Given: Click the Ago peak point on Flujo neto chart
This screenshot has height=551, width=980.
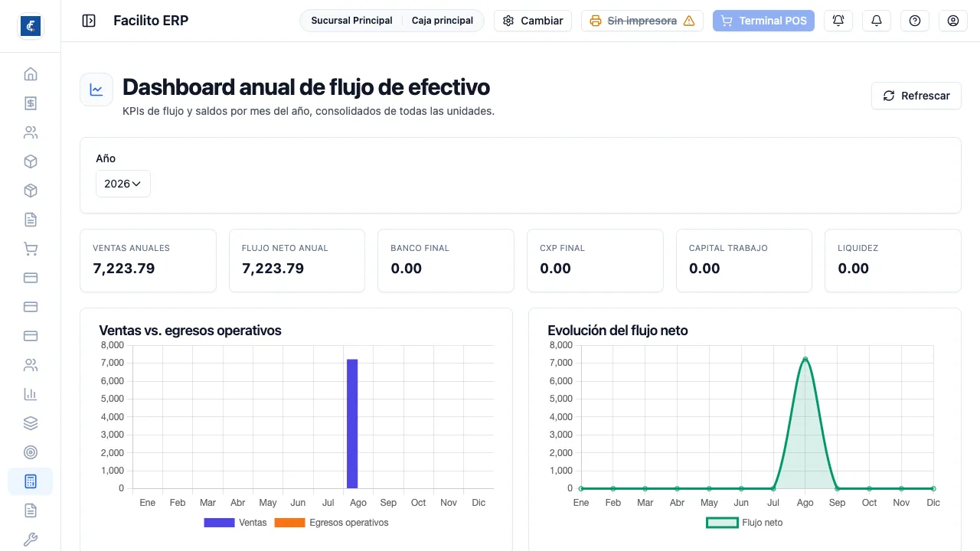Looking at the screenshot, I should click(805, 359).
